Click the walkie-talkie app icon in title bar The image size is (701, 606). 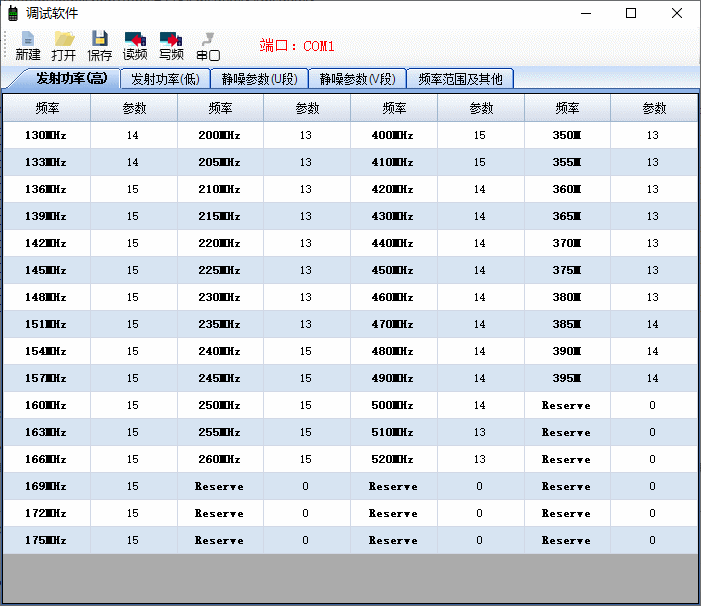[x=13, y=13]
